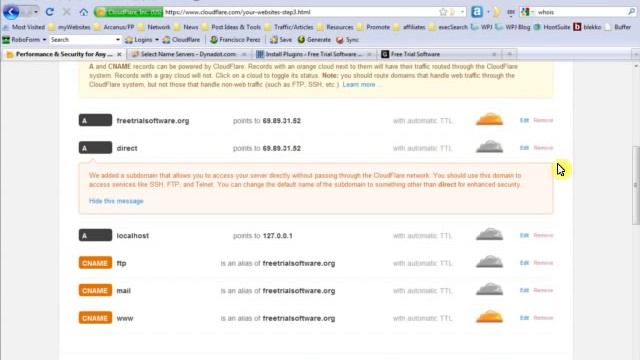Open Post Ideas & Tools bookmark folder

tap(231, 27)
